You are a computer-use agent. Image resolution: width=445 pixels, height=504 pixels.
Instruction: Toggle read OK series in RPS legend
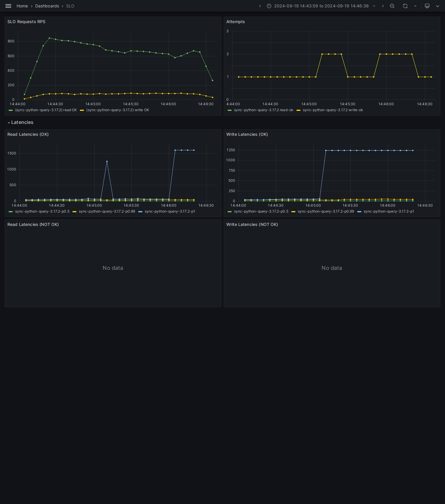46,110
